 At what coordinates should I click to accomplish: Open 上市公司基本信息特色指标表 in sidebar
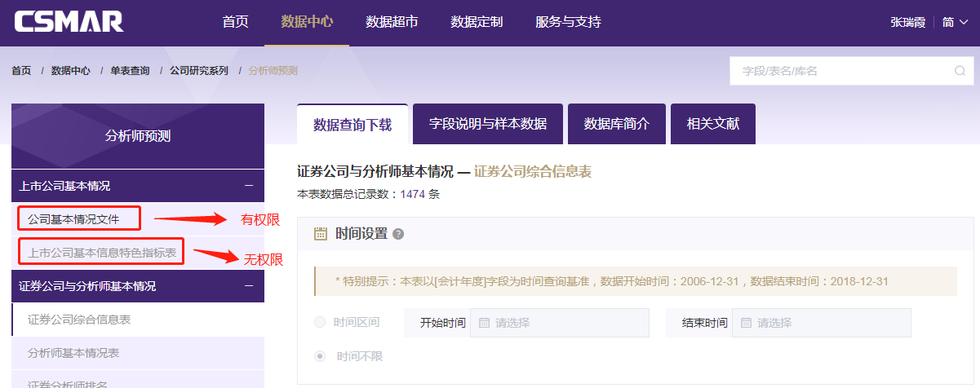pyautogui.click(x=102, y=253)
